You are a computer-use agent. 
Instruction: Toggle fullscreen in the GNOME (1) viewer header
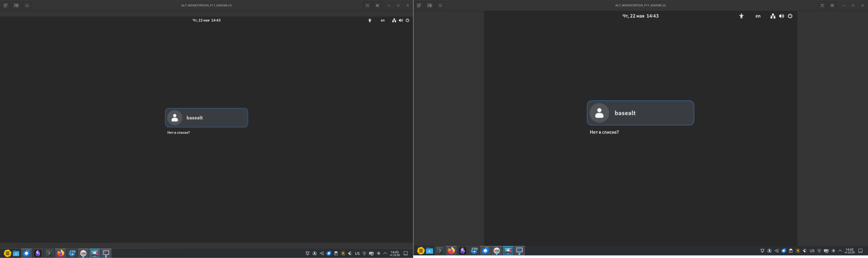pos(367,5)
